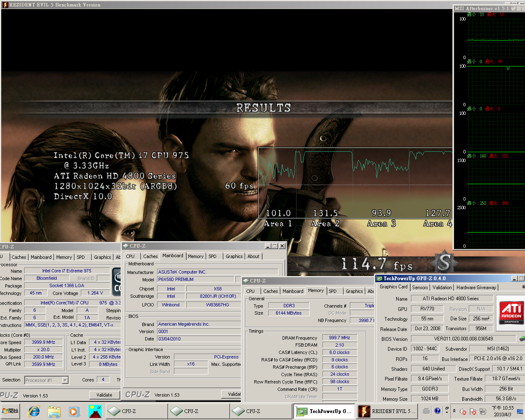This screenshot has height=420, width=525.
Task: Switch to RESIDENT EVIL 5 taskbar button
Action: point(386,411)
